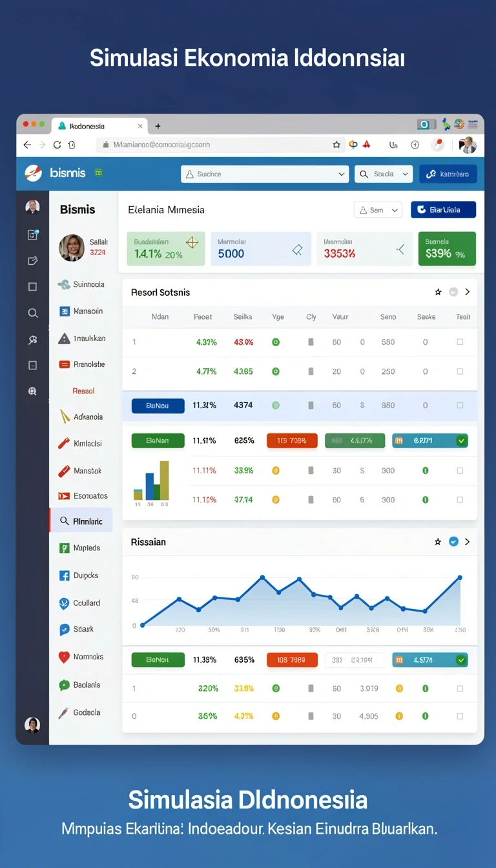Open dropdown on 6.2771 teal badge

coord(461,440)
